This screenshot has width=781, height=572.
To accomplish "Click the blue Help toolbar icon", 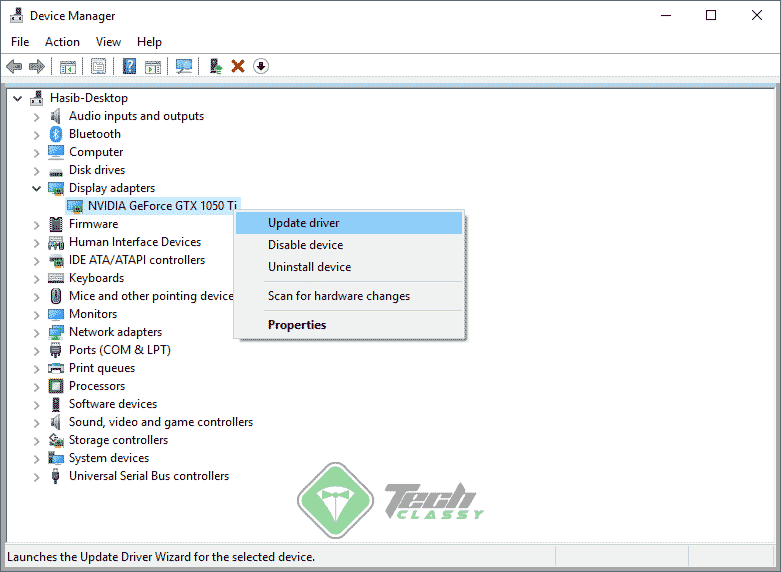I will click(x=130, y=66).
